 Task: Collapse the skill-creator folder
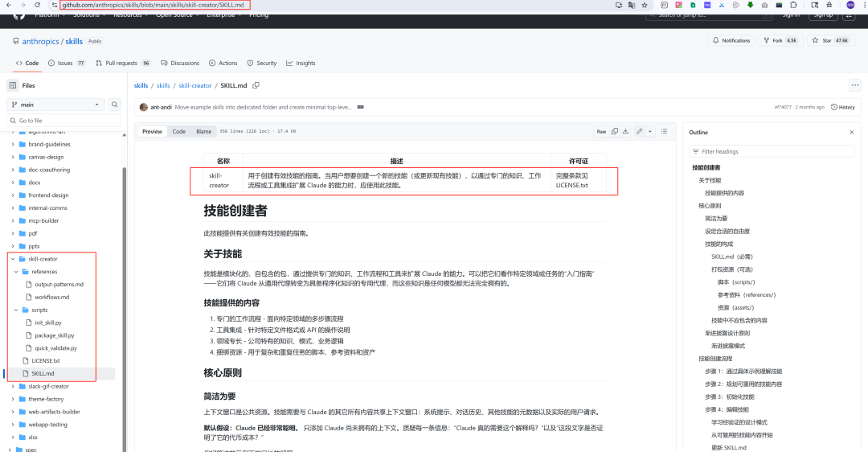[x=13, y=259]
